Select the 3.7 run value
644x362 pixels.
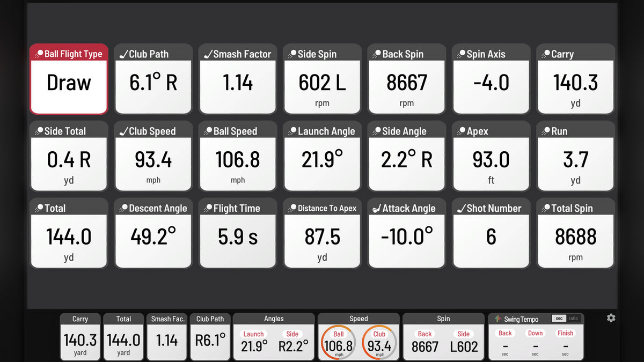click(x=576, y=160)
